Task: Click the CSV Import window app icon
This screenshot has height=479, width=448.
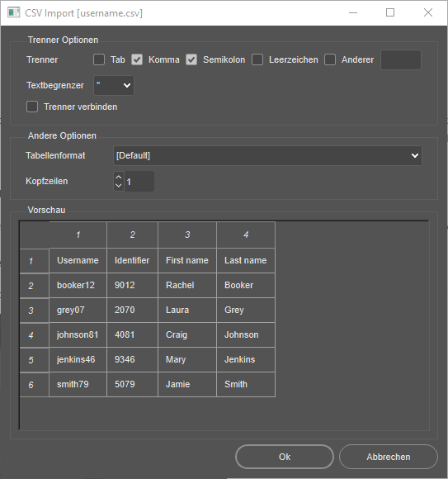Action: pos(13,13)
